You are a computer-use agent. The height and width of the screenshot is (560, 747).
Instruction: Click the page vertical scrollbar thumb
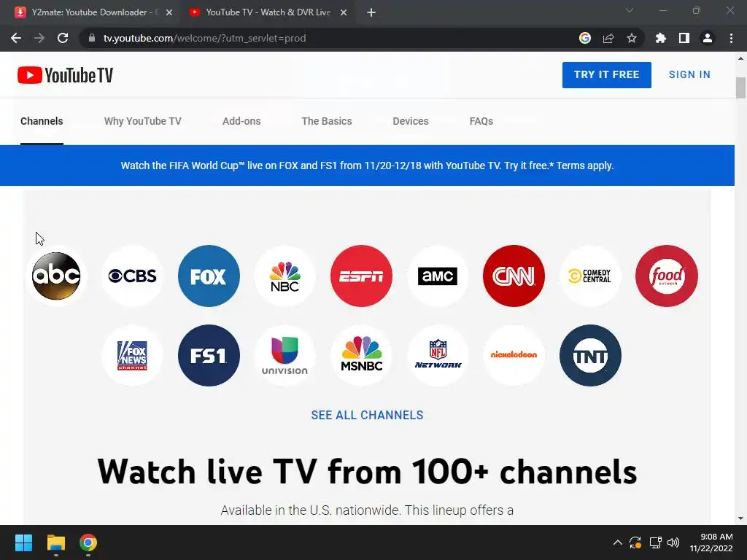tap(740, 87)
